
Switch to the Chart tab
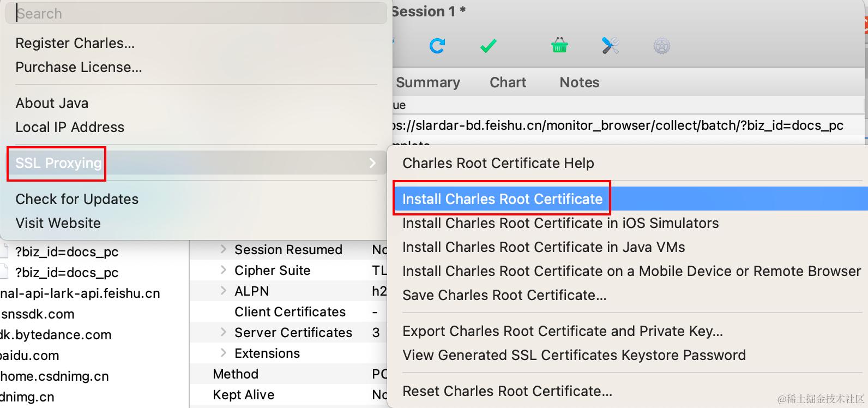[508, 82]
